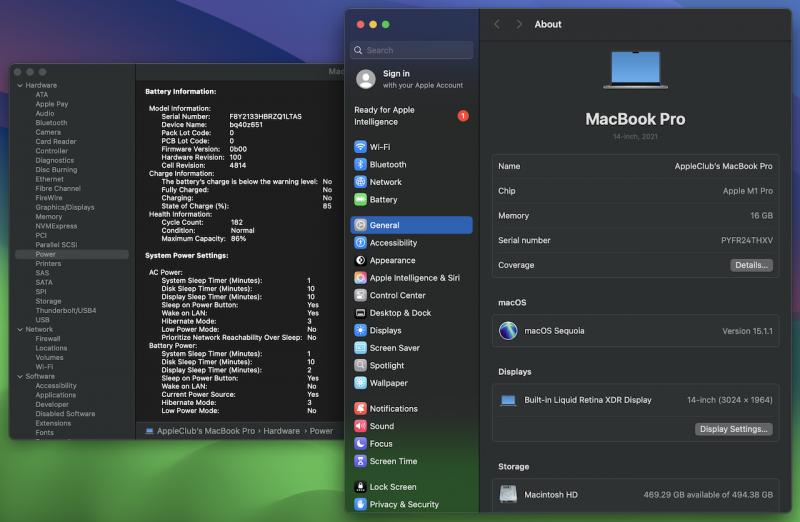Open the Spotlight icon
Screen dimensions: 800x522
[x=360, y=365]
